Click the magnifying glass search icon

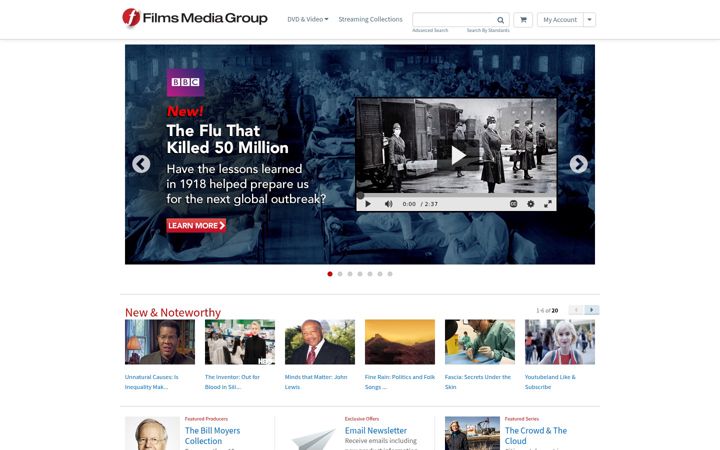[x=501, y=20]
